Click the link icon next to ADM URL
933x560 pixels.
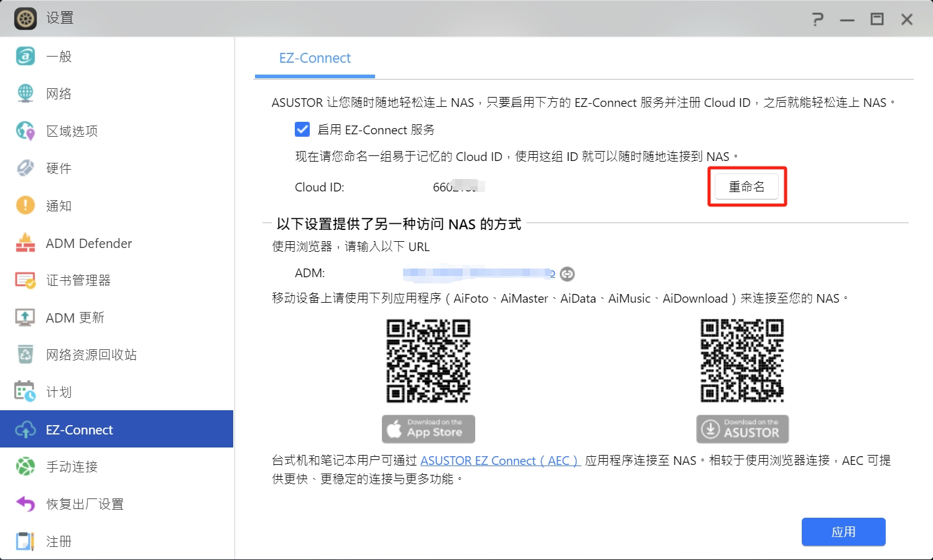pos(567,273)
